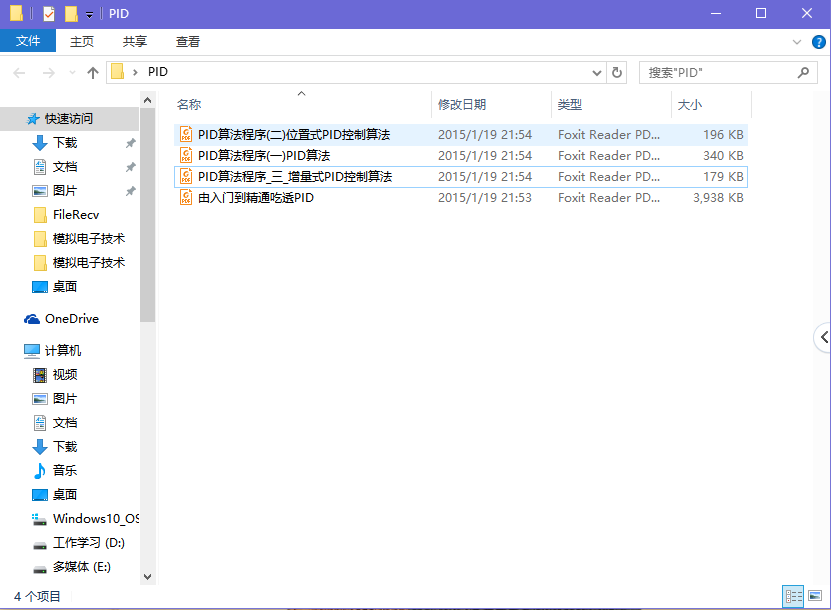The height and width of the screenshot is (610, 831).
Task: Click the 3,938 KB size cell
Action: (x=718, y=198)
